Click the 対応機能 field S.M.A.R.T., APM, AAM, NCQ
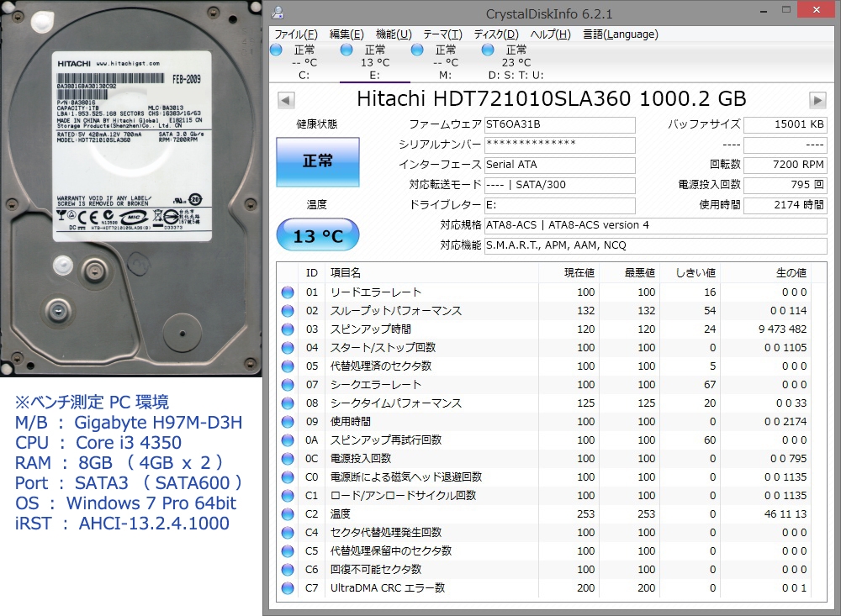841x616 pixels. [655, 245]
